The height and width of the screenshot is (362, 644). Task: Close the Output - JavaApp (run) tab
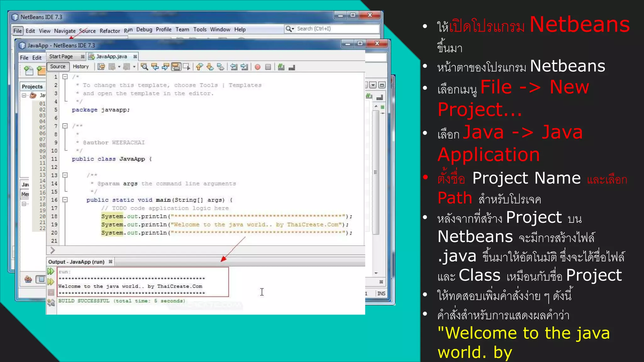111,261
